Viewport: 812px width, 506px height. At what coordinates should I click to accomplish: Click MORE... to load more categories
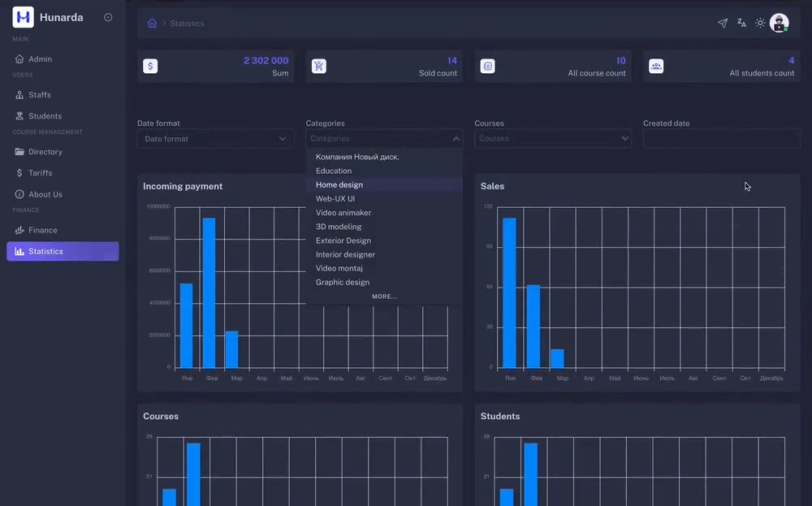point(384,296)
